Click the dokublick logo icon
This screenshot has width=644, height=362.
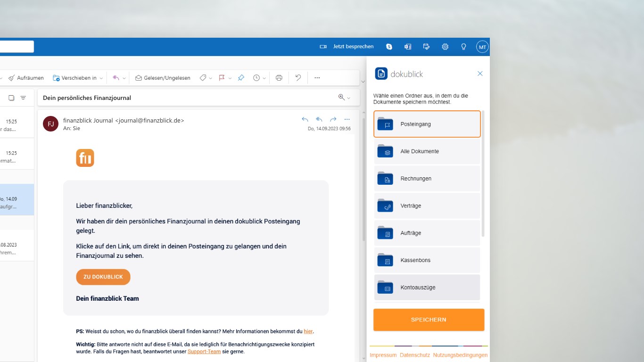tap(381, 74)
